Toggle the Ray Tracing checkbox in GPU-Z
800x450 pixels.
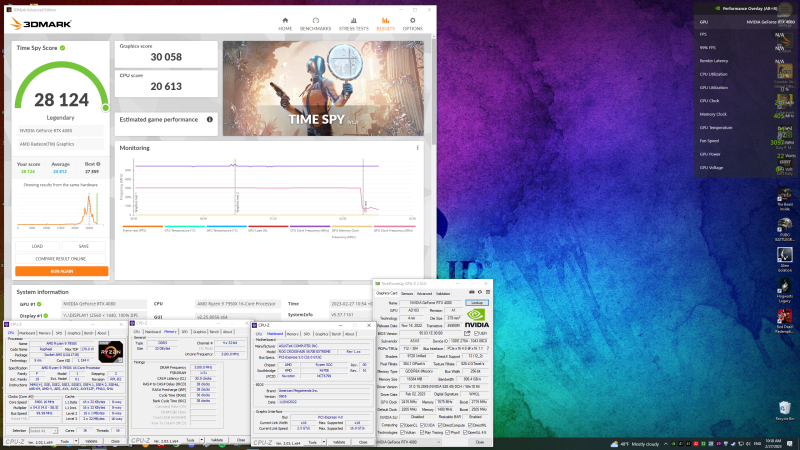tap(421, 432)
